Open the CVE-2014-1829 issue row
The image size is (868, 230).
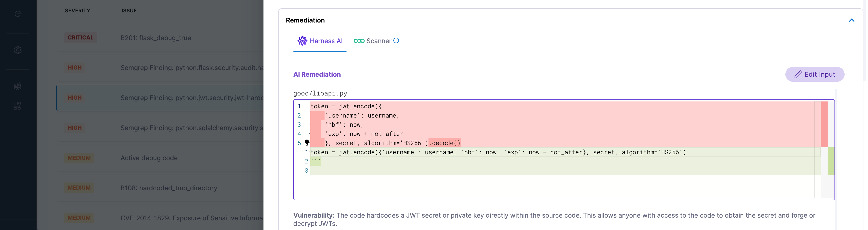(191, 218)
